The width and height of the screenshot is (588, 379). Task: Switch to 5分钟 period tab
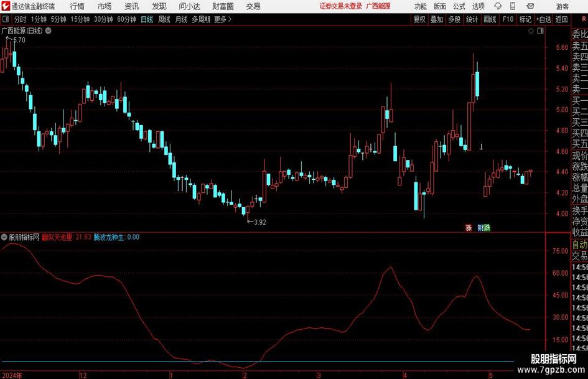[x=58, y=19]
